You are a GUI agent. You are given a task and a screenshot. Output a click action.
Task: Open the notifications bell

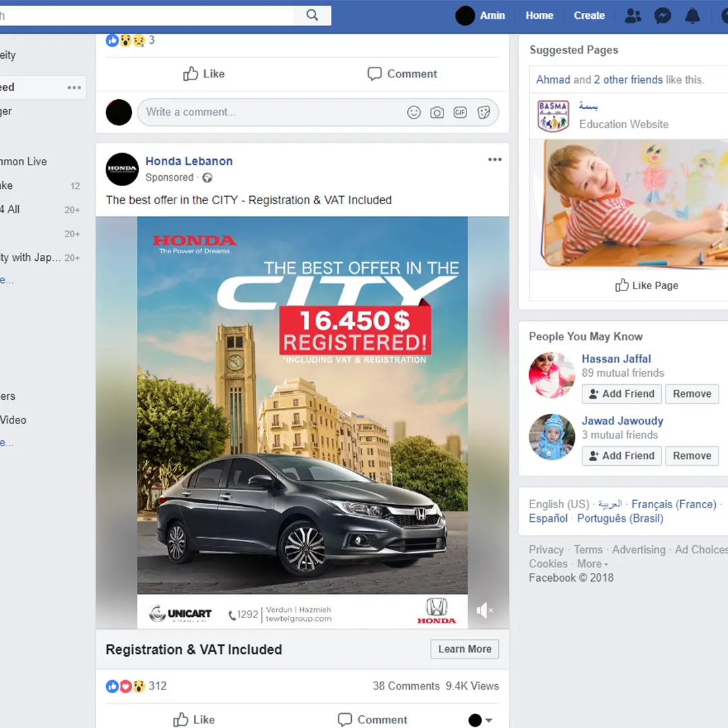coord(692,16)
